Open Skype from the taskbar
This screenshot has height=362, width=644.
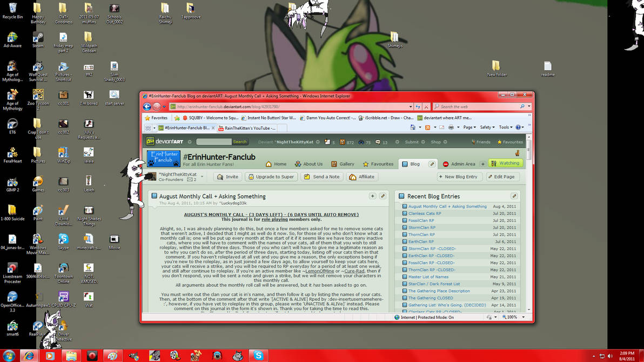258,356
